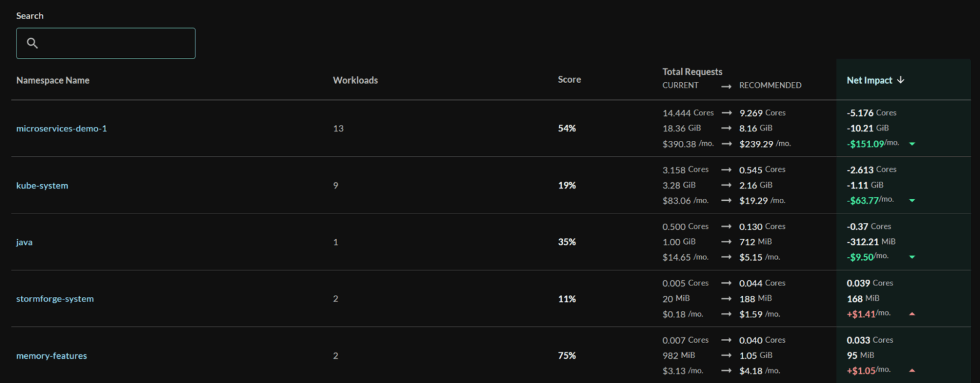Open the memory-features namespace link
Image resolution: width=980 pixels, height=383 pixels.
coord(52,356)
